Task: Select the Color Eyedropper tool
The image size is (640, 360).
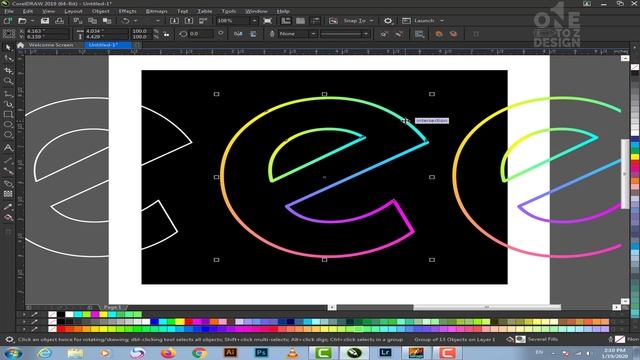Action: (x=8, y=207)
